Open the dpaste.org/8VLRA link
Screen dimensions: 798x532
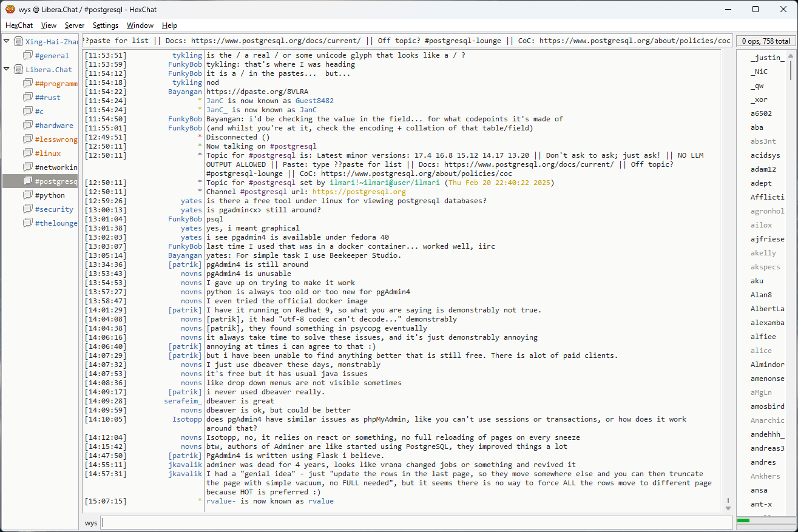pos(257,92)
